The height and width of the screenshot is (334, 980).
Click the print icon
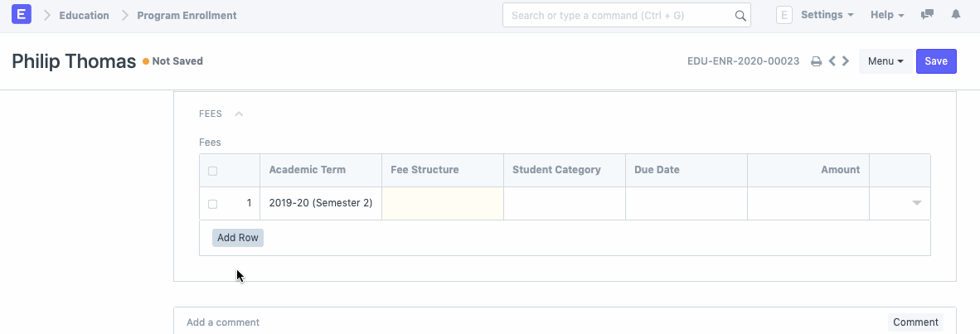point(816,61)
